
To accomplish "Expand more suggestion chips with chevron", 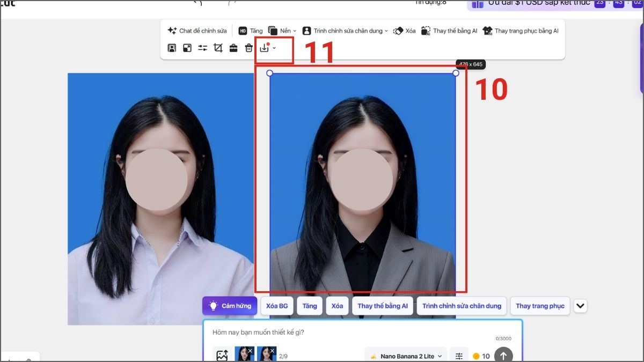I will pyautogui.click(x=580, y=306).
